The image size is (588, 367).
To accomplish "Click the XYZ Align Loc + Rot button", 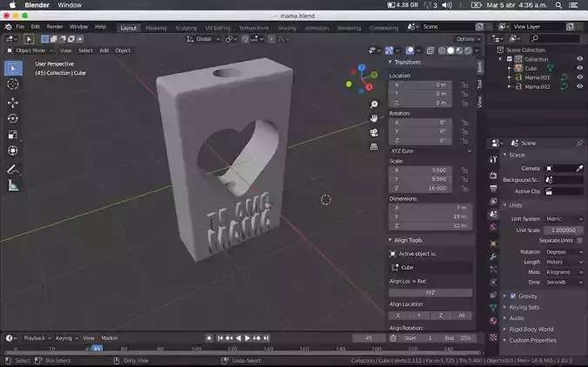I will [x=430, y=292].
